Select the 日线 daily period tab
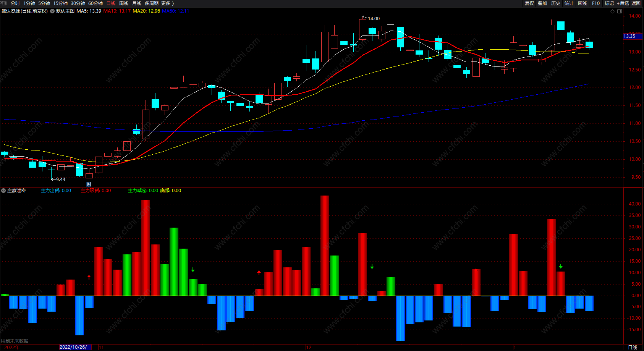644x351 pixels. [x=111, y=3]
